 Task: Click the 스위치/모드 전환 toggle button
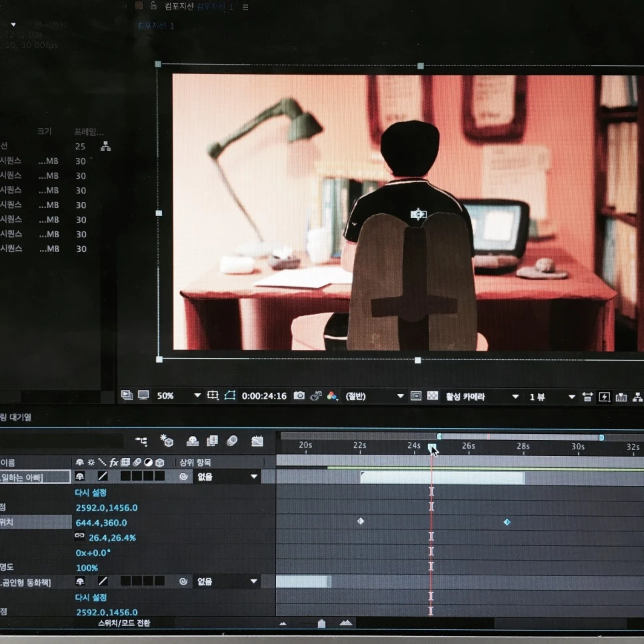[x=124, y=623]
